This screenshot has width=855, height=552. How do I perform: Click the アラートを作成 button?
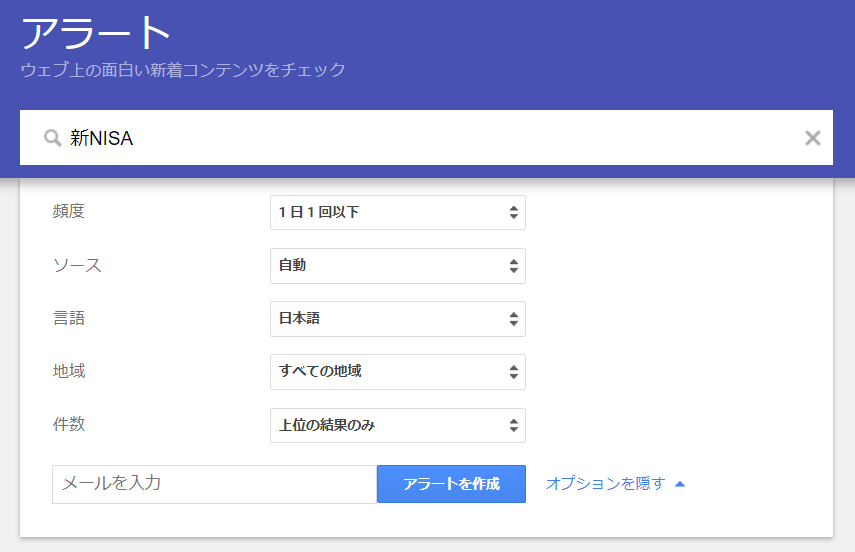coord(451,484)
